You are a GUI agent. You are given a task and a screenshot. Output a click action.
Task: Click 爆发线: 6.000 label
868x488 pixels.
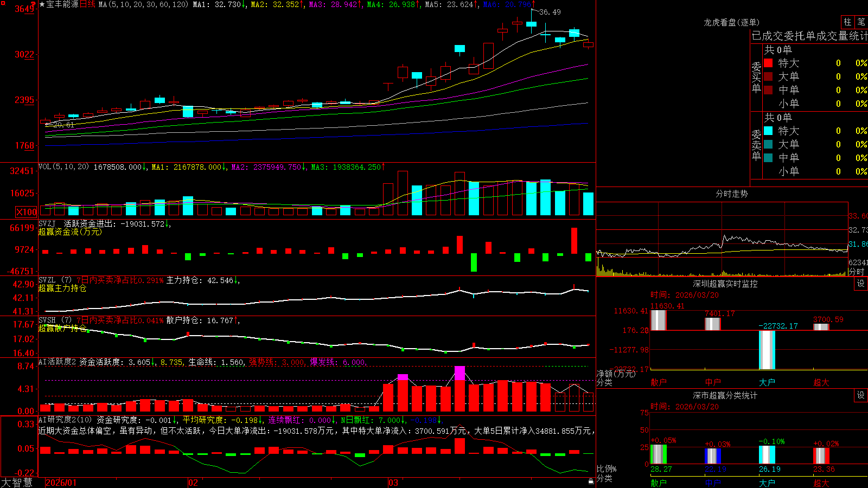coord(338,362)
